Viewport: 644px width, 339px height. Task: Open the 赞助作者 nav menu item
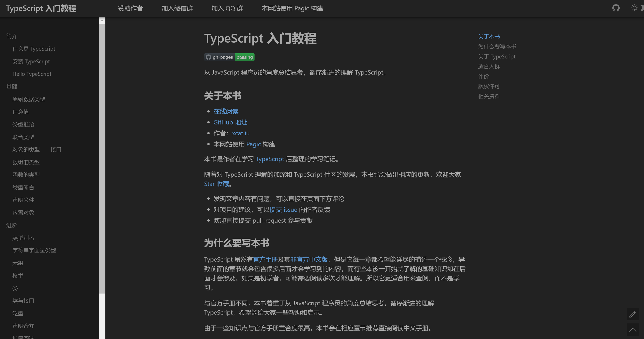130,8
